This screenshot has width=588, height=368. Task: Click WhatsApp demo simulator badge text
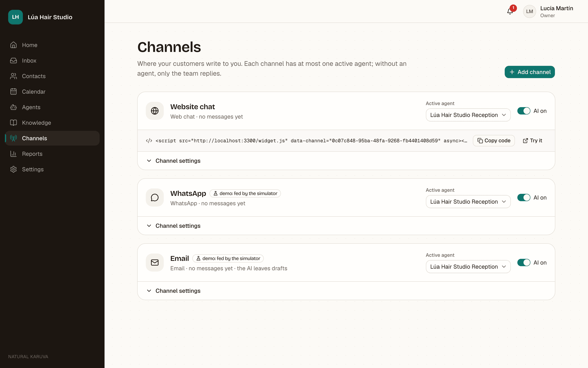[248, 193]
